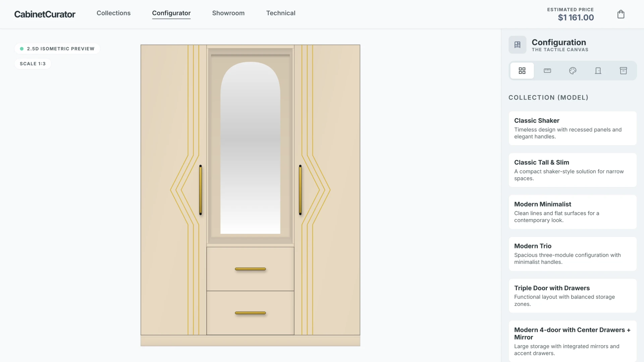644x362 pixels.
Task: Click the shopping bag icon near the price
Action: pos(621,14)
